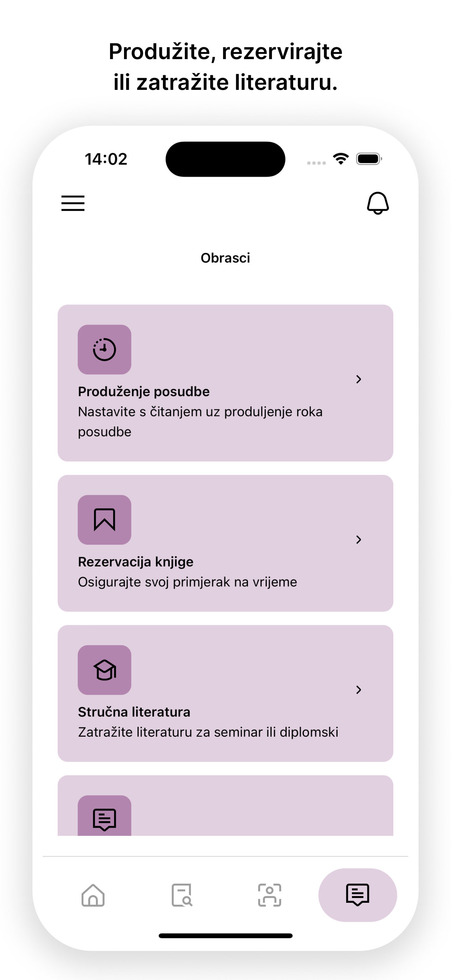The width and height of the screenshot is (451, 980).
Task: Tap the partially visible fourth form card
Action: [225, 806]
